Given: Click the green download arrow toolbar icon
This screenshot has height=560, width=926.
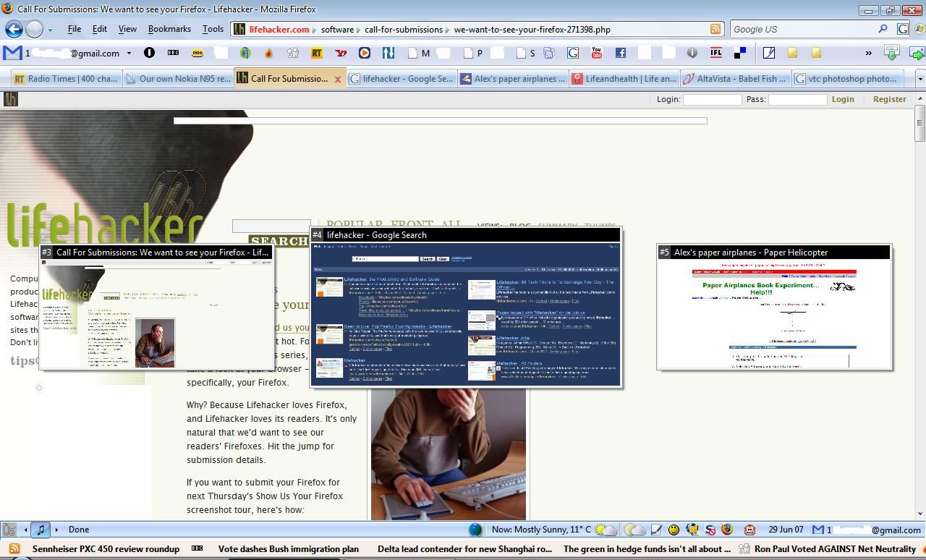Looking at the screenshot, I should coord(892,53).
